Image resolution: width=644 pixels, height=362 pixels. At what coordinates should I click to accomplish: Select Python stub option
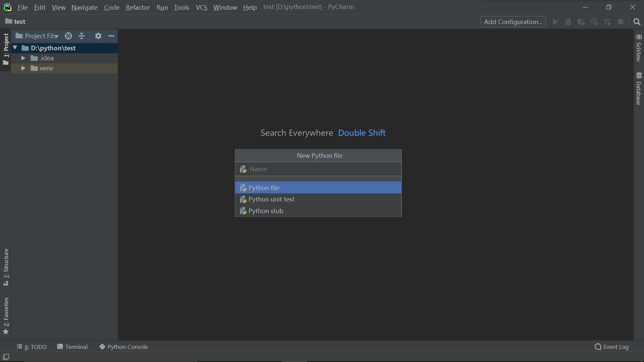[318, 211]
